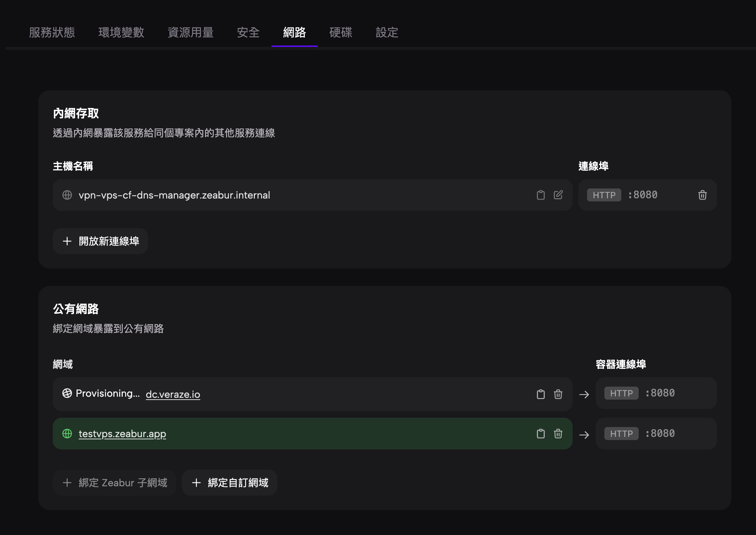
Task: Open the 硬碟 tab
Action: click(x=341, y=32)
